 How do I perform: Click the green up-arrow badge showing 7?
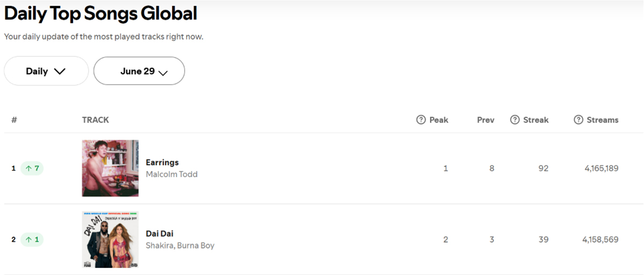[x=32, y=168]
